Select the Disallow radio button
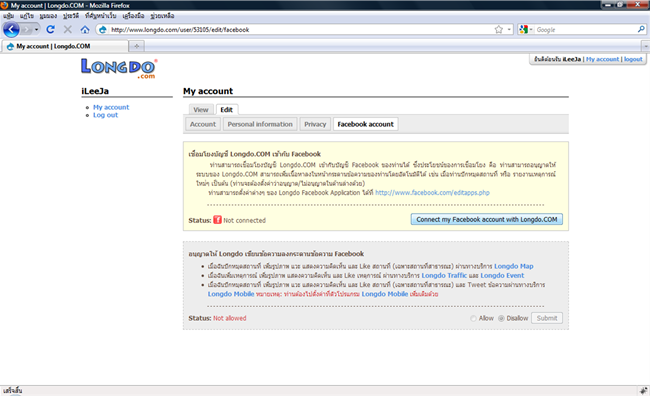The image size is (650, 396). point(501,318)
